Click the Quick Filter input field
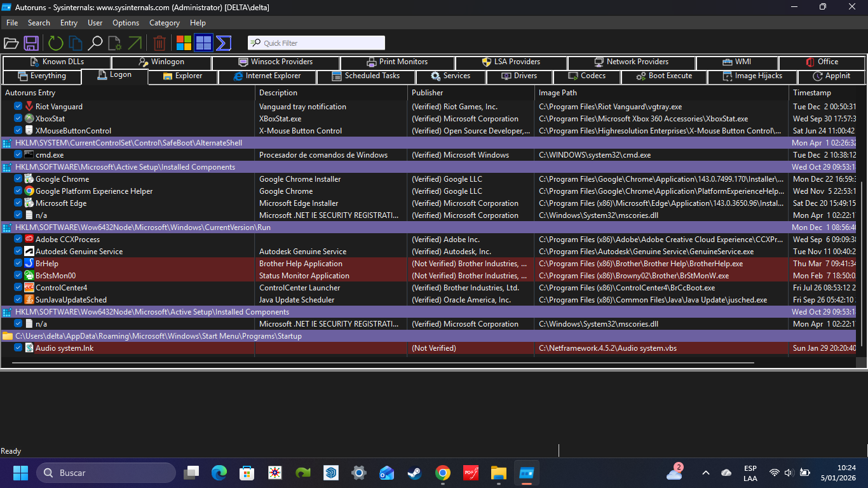 316,43
